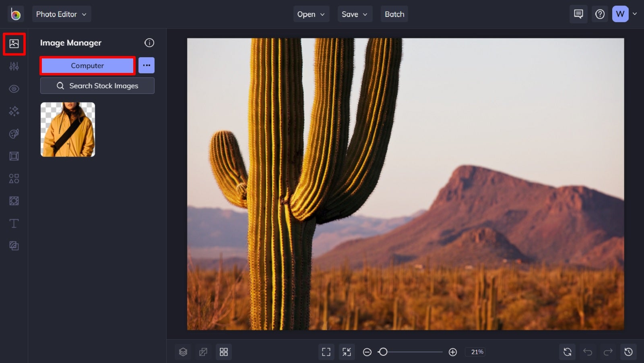Open the Artsy palette tool
Viewport: 644px width, 363px height.
click(x=14, y=134)
